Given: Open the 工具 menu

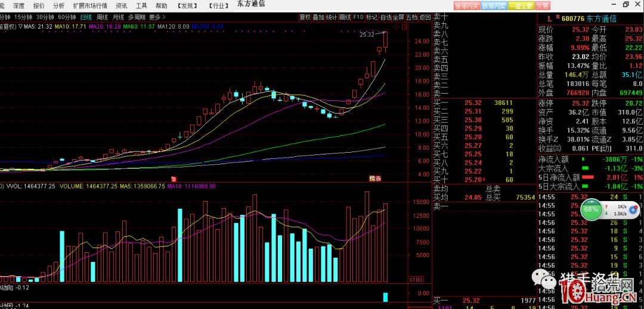Looking at the screenshot, I should coord(141,6).
